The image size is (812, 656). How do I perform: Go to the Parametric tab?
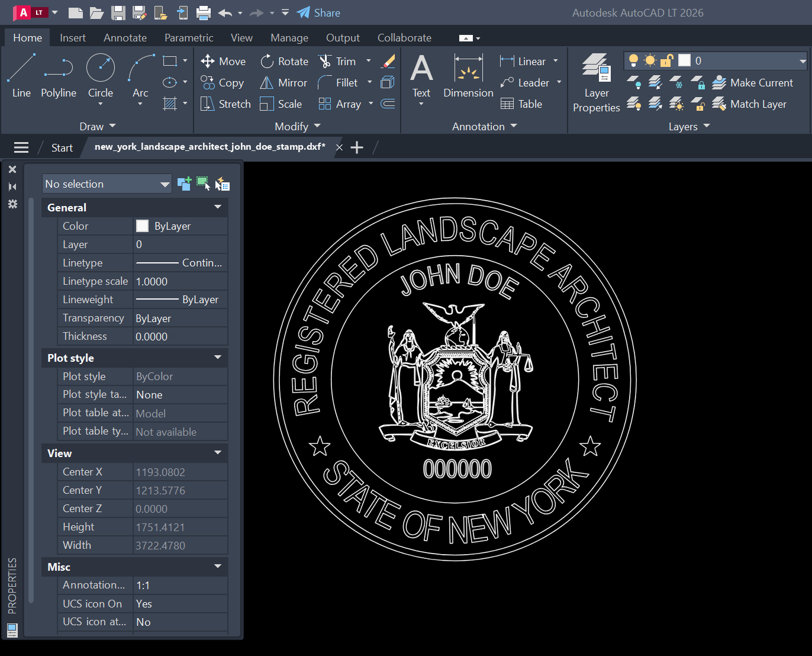coord(189,38)
